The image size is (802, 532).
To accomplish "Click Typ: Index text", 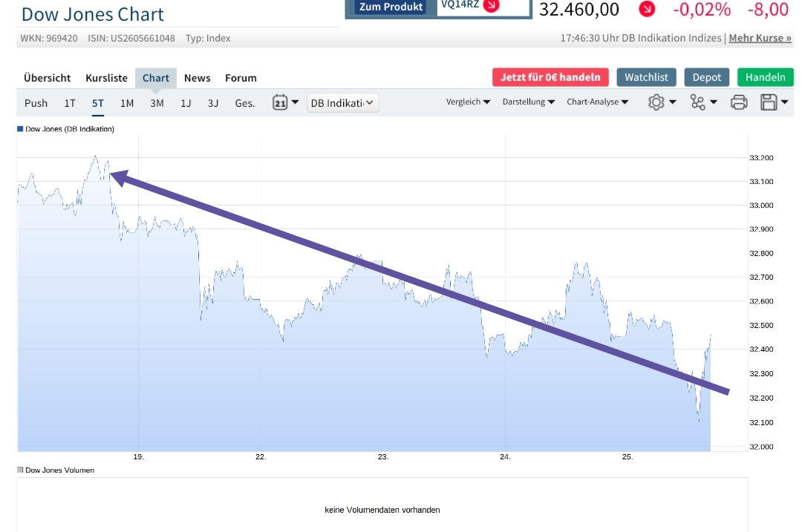I will point(208,39).
